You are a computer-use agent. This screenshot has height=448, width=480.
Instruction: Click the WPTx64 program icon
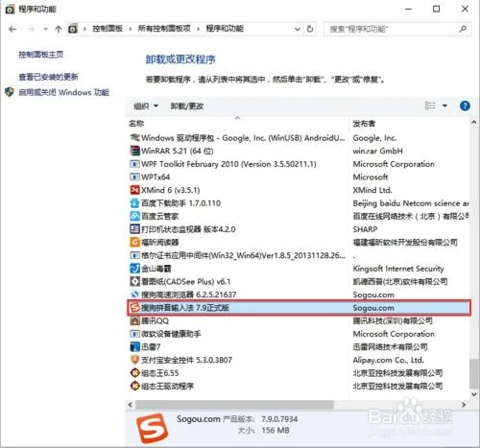point(134,177)
